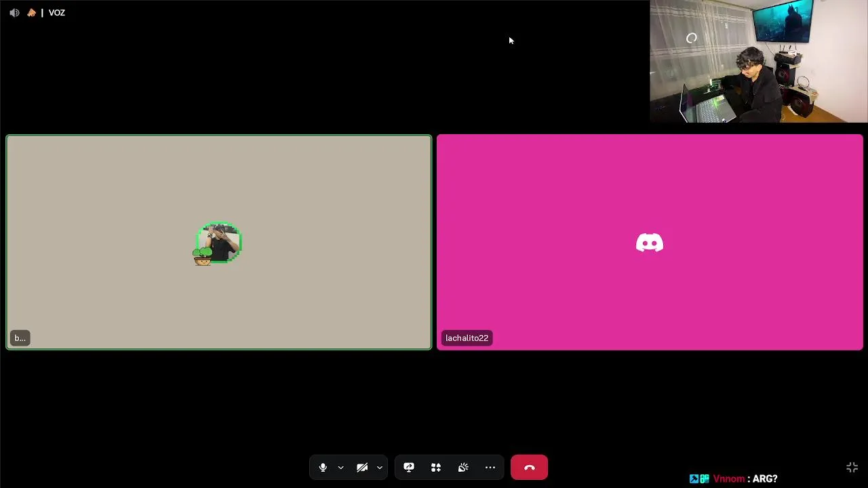
Task: Click the Discord logo on pink tile
Action: tap(650, 243)
